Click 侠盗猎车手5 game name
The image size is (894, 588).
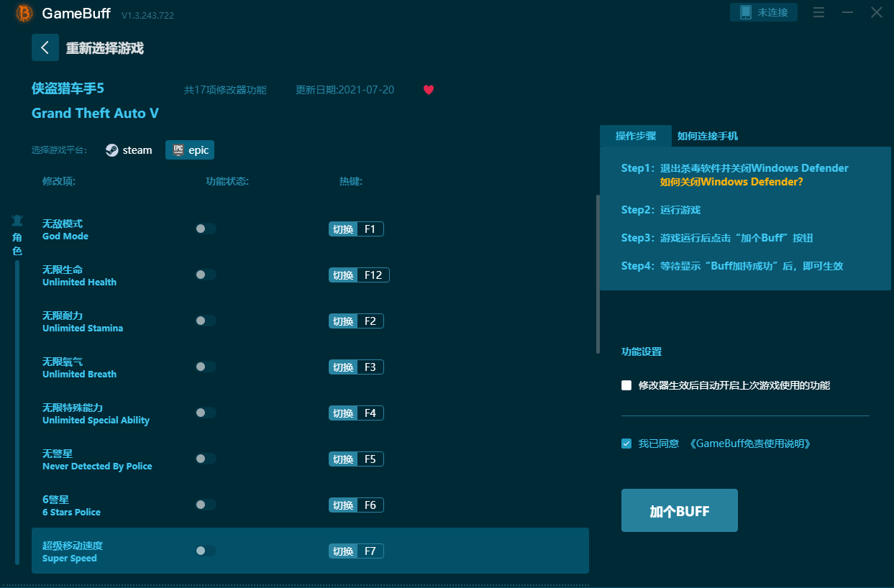click(x=68, y=88)
